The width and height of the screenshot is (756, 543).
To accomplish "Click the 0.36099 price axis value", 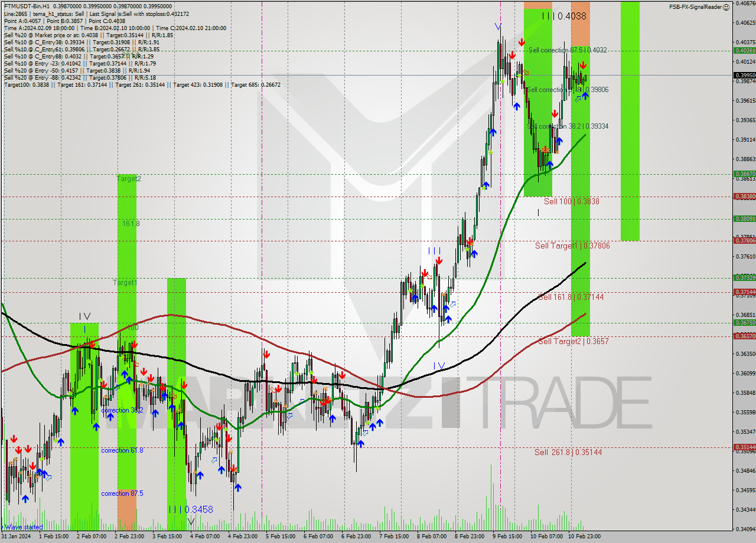I will point(745,373).
